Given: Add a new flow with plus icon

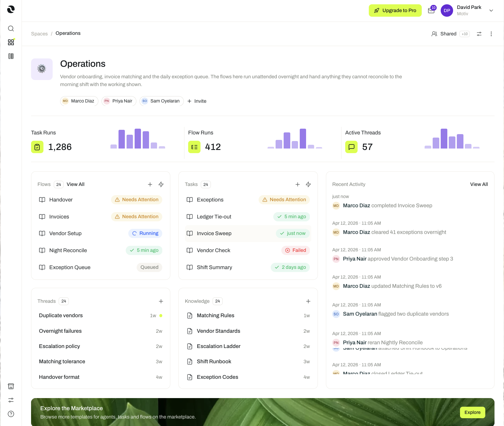Looking at the screenshot, I should point(150,184).
